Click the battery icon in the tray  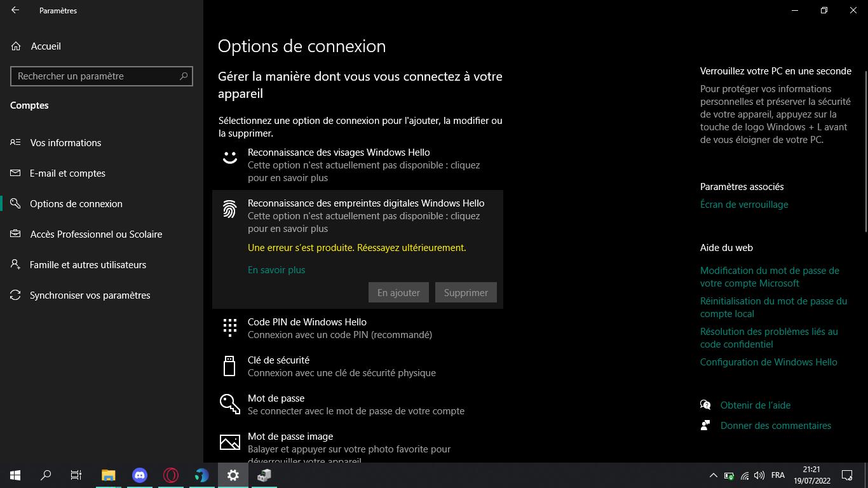[729, 475]
